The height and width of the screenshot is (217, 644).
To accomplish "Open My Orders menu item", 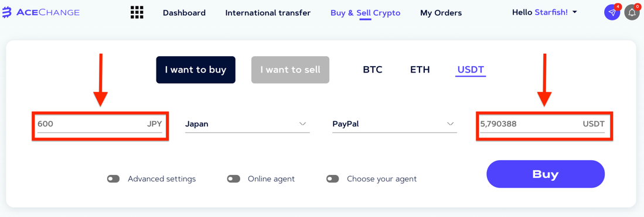I will click(x=441, y=13).
